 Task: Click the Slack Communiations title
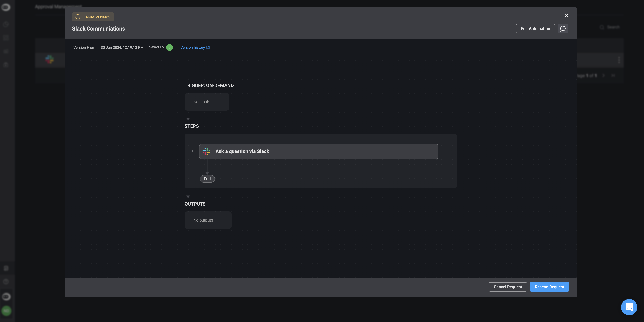coord(99,28)
